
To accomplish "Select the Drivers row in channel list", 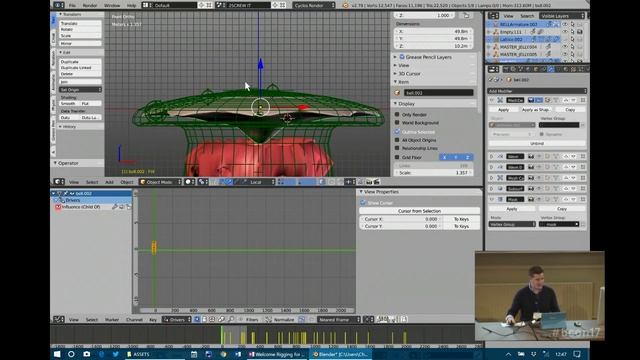I will [x=92, y=200].
